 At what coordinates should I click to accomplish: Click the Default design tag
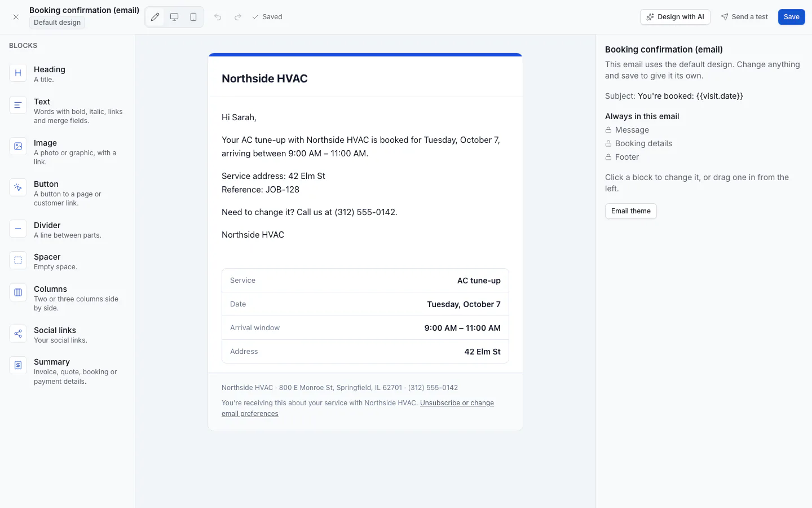[x=57, y=23]
